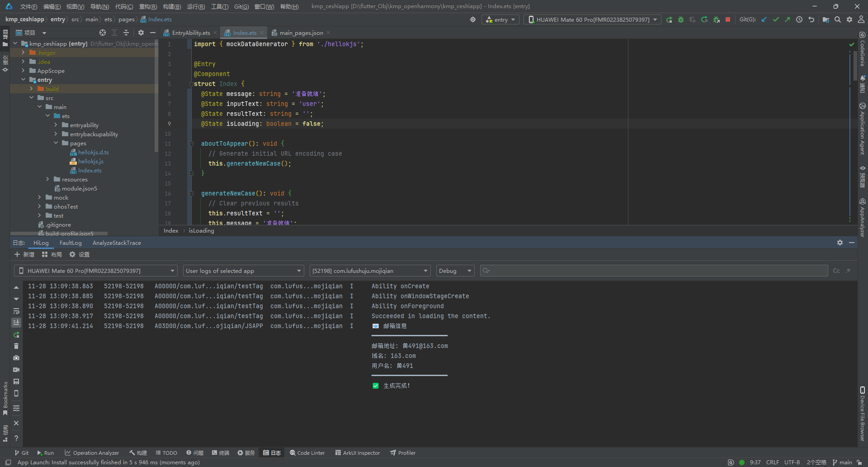The image size is (868, 467).
Task: Click Git update project arrow
Action: pyautogui.click(x=764, y=19)
